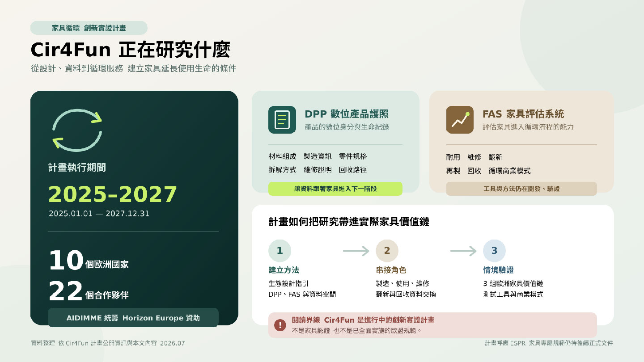644x362 pixels.
Task: Click the AIDIMME 統籌 Horizon Europe 資助 badge
Action: [x=133, y=318]
